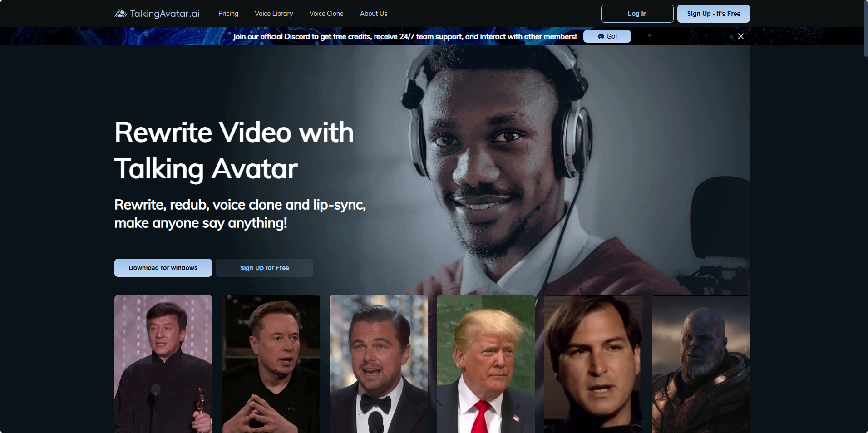Choose thumbnail of man wearing red tie
This screenshot has height=433, width=868.
[486, 364]
